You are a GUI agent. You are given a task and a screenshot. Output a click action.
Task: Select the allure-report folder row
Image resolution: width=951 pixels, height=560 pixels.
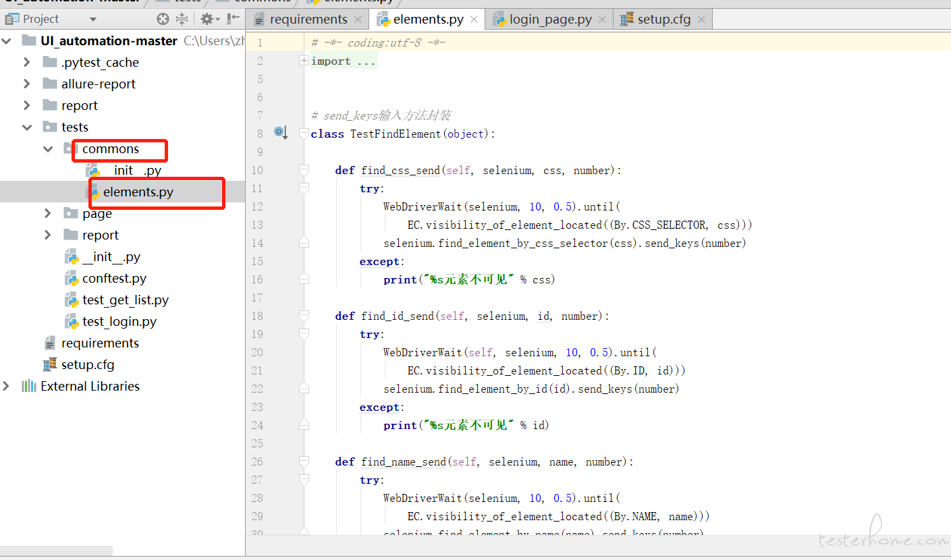122,84
